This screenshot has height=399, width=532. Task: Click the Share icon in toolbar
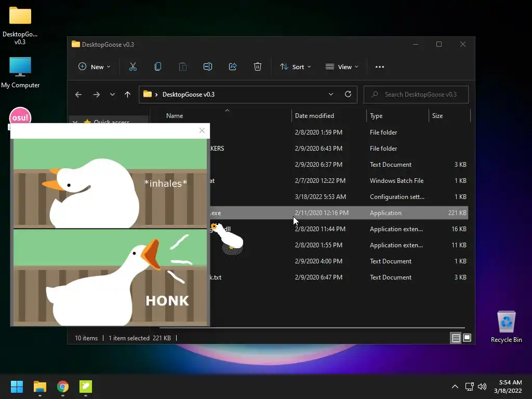coord(233,67)
